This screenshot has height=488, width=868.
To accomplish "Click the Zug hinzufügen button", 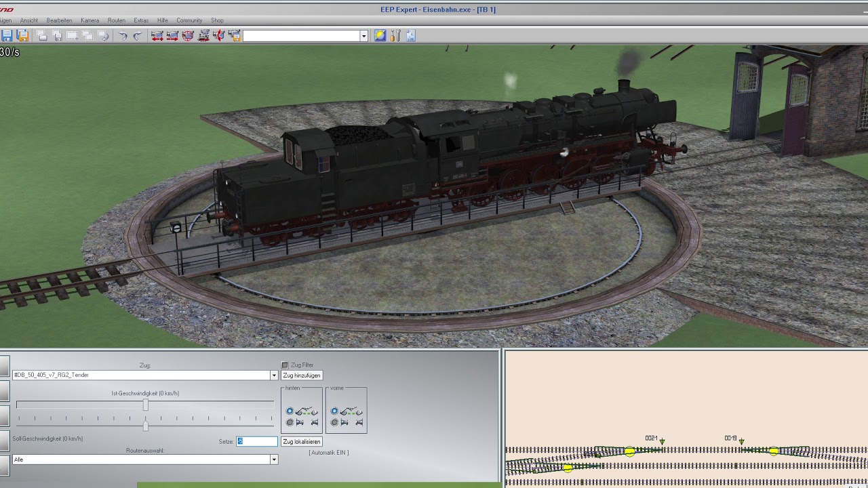I will 302,375.
